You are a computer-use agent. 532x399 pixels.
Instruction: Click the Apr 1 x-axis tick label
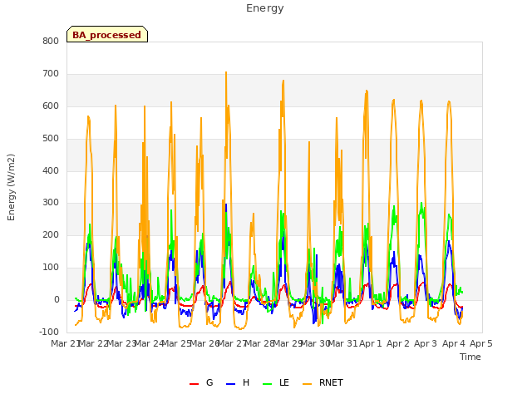(371, 343)
